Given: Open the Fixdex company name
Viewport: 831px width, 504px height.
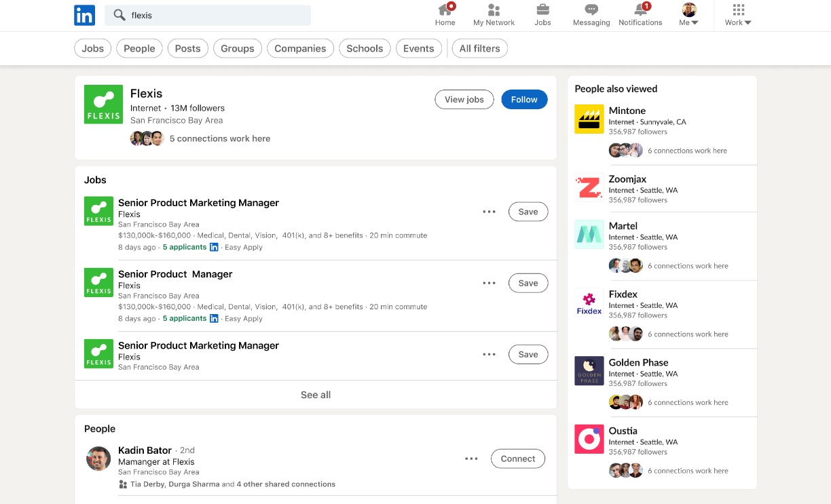Looking at the screenshot, I should 623,294.
